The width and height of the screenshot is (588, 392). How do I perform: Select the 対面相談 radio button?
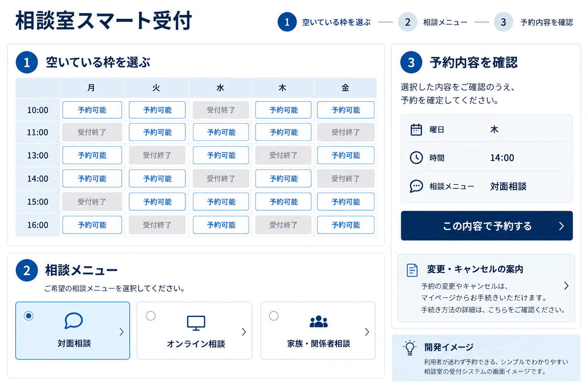[28, 316]
